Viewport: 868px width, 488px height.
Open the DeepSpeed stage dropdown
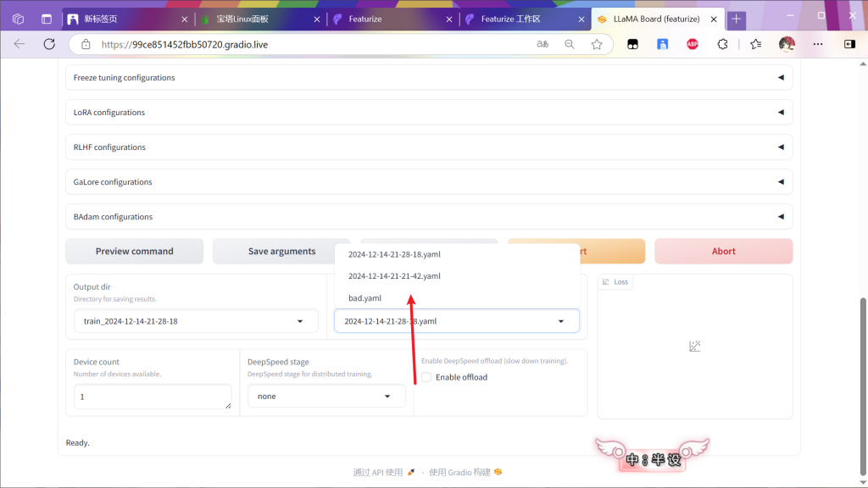[x=326, y=396]
